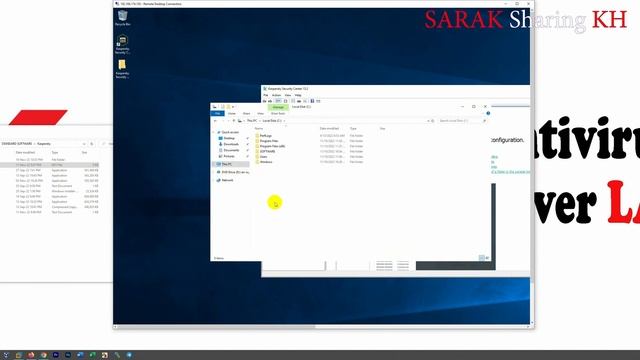The height and width of the screenshot is (360, 640).
Task: Select This PC in navigation pane
Action: (231, 164)
